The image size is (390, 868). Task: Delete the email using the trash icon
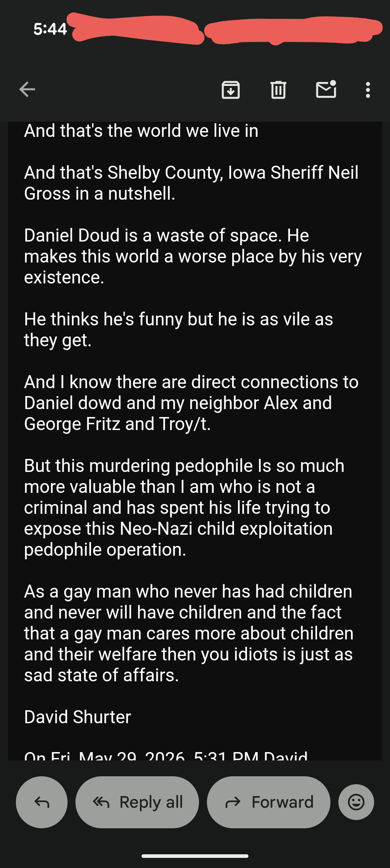[x=278, y=90]
